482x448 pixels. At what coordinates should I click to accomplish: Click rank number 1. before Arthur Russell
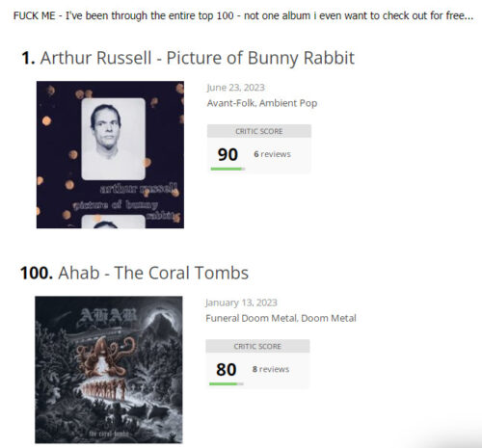28,58
